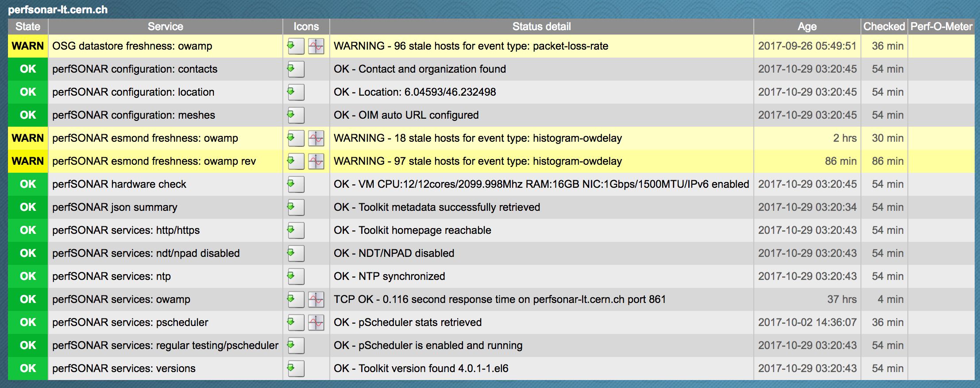Sort by Checked column header
Screen dimensions: 980x388
pos(884,27)
